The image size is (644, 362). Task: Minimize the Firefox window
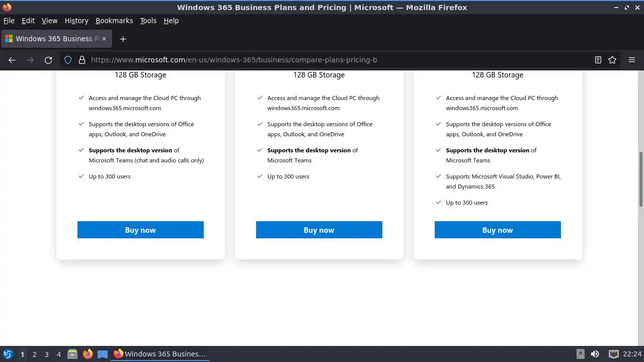point(617,8)
